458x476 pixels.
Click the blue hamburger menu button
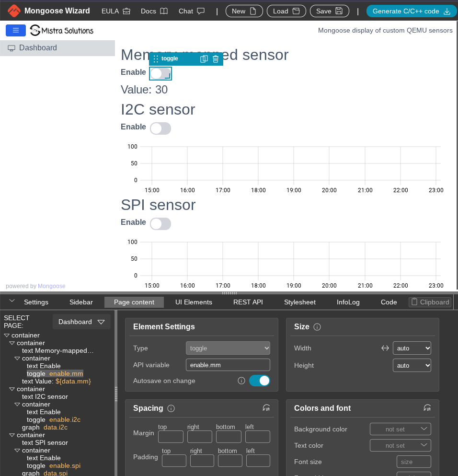click(16, 30)
